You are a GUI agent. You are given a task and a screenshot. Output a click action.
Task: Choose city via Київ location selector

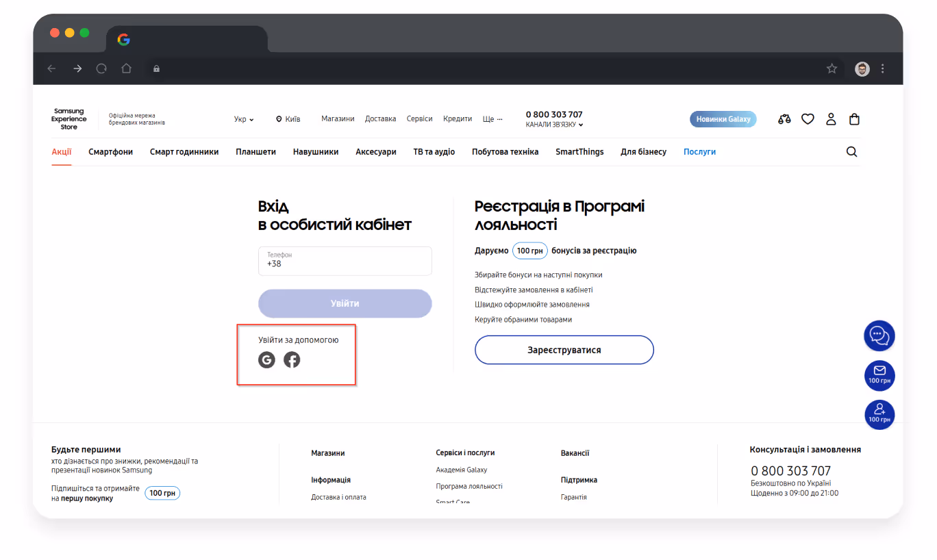click(288, 119)
